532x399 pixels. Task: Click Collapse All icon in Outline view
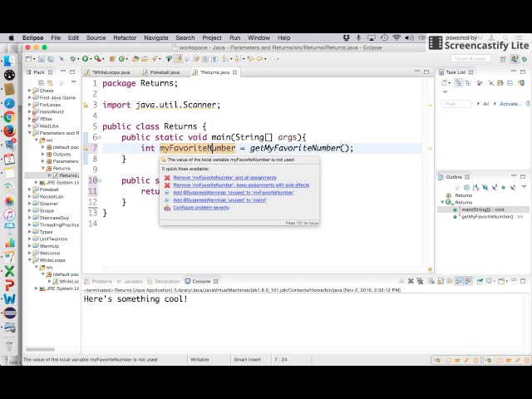[x=467, y=187]
